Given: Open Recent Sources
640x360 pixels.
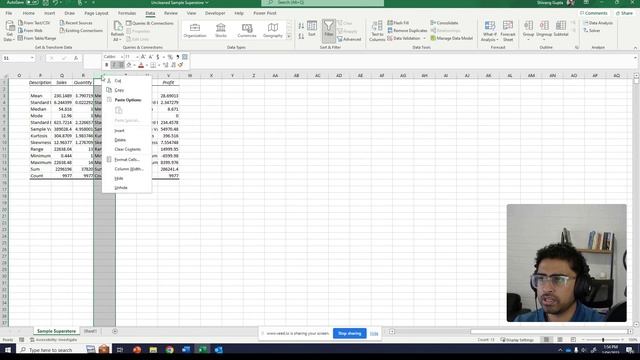Looking at the screenshot, I should click(x=76, y=23).
